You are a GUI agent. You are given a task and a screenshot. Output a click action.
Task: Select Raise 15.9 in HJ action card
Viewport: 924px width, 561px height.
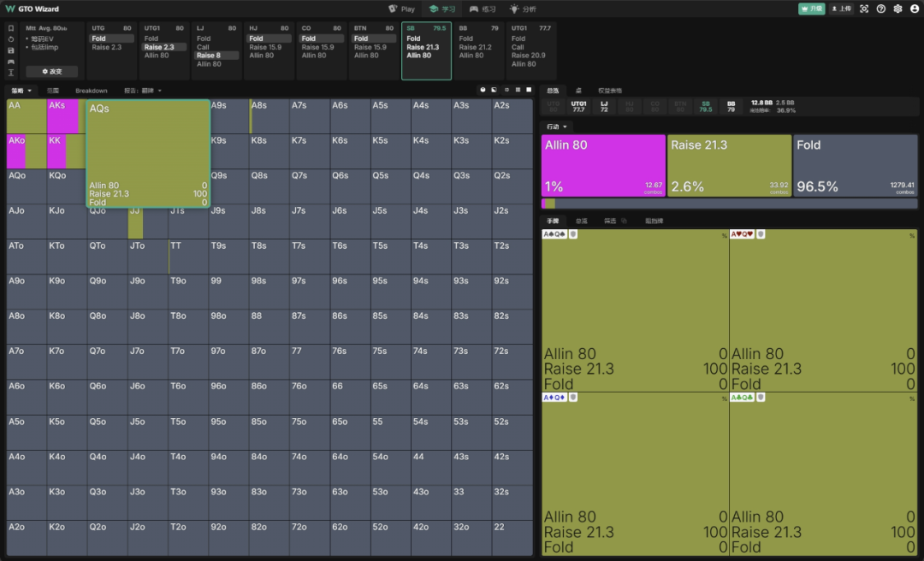click(x=265, y=47)
